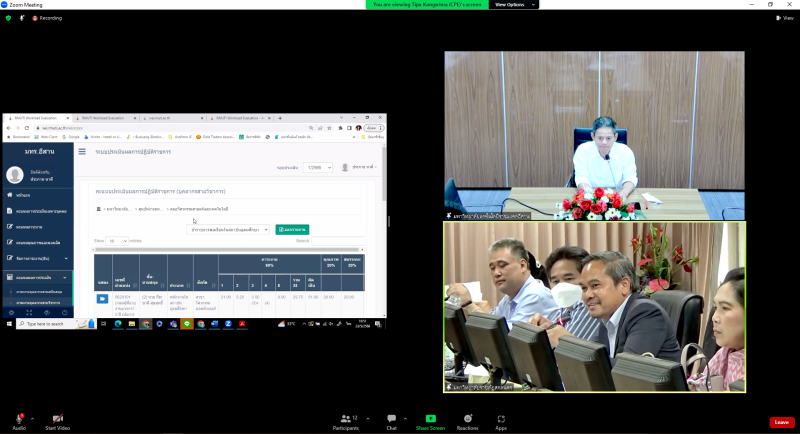Open the Participants panel
The height and width of the screenshot is (434, 800).
(x=348, y=420)
